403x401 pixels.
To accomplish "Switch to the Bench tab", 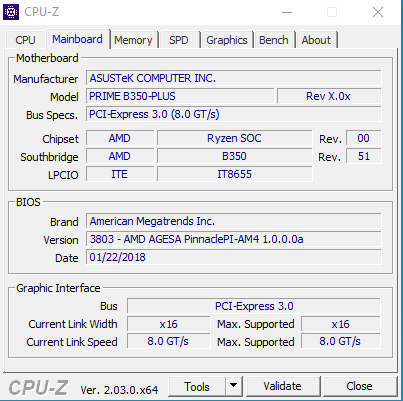I will [274, 40].
